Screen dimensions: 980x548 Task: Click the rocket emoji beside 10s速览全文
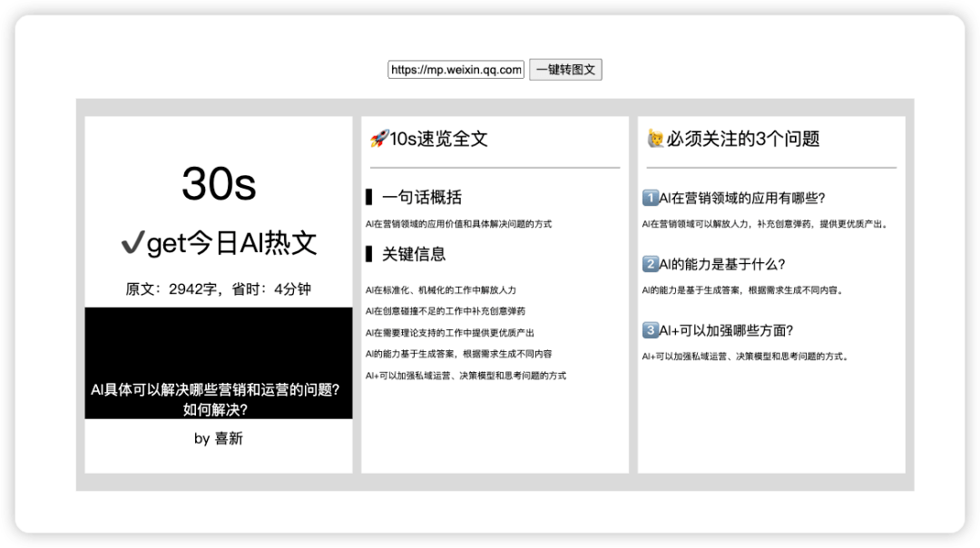[x=379, y=139]
